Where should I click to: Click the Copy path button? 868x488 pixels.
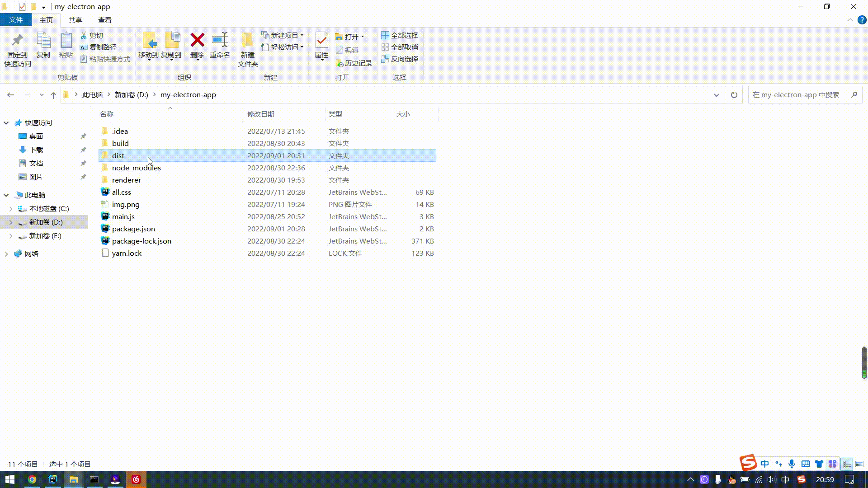pos(99,47)
